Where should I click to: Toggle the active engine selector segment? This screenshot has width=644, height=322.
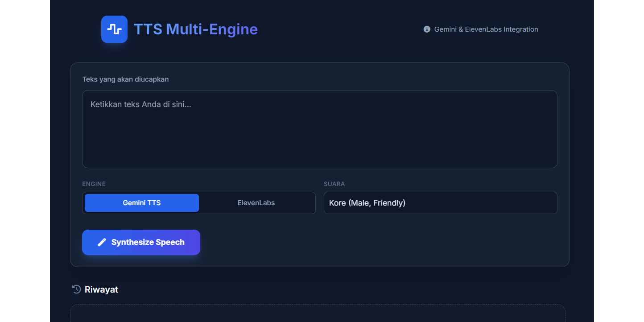coord(141,203)
